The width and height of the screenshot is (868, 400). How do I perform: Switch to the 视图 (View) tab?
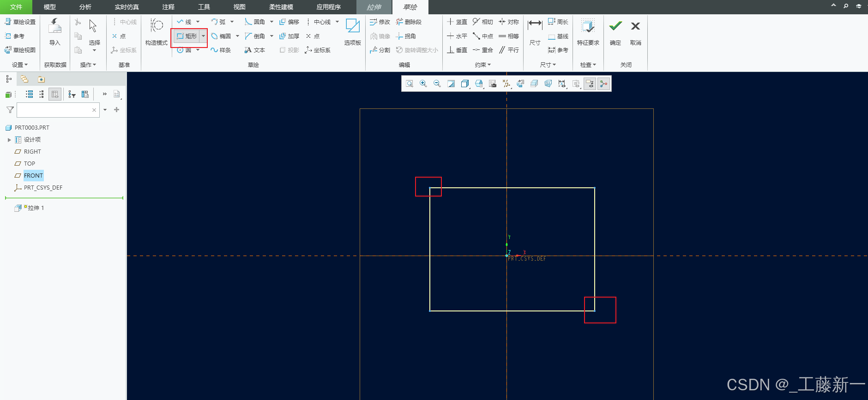click(x=240, y=7)
